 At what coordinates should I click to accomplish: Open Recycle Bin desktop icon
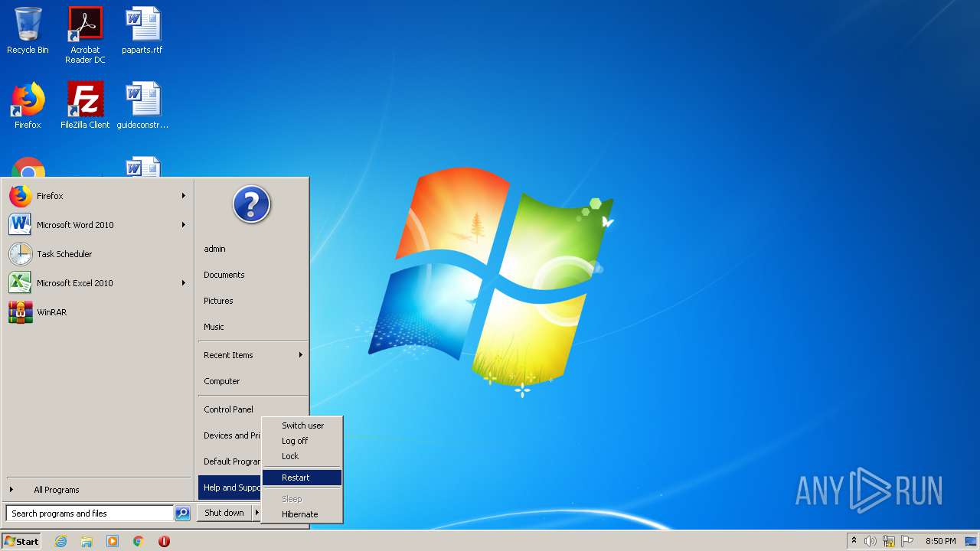pos(28,31)
